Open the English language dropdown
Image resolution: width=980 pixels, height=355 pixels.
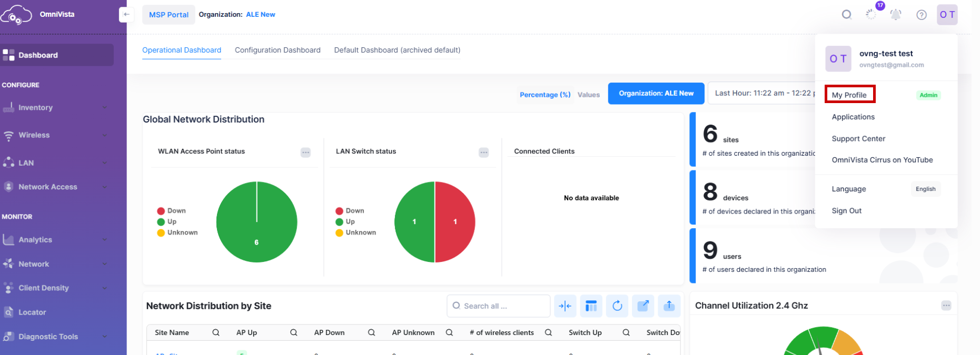tap(925, 189)
